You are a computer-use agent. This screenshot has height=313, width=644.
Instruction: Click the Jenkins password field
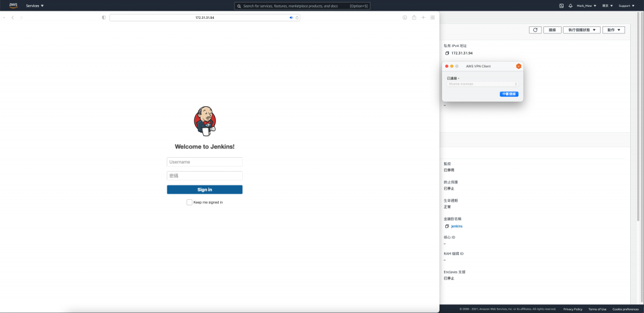click(x=204, y=175)
